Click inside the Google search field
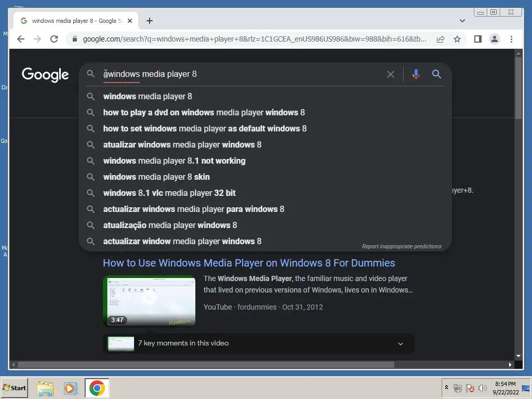The image size is (532, 399). coord(241,74)
